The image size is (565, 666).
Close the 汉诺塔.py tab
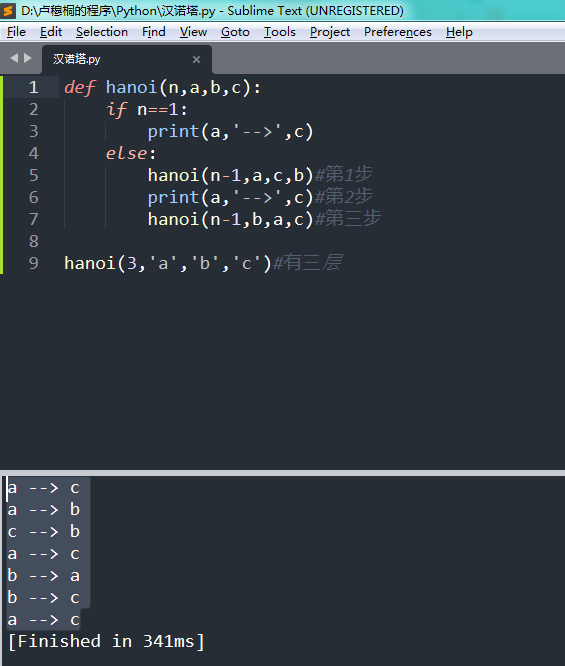196,59
